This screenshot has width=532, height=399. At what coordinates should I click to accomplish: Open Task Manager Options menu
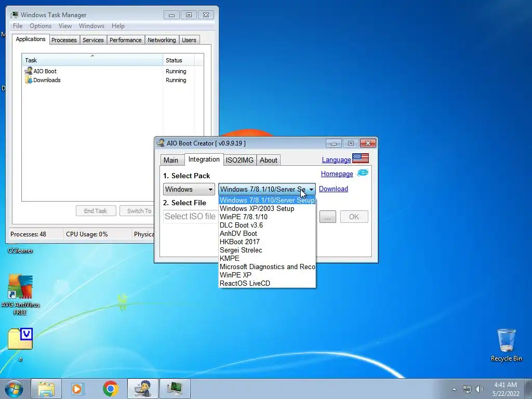click(41, 26)
